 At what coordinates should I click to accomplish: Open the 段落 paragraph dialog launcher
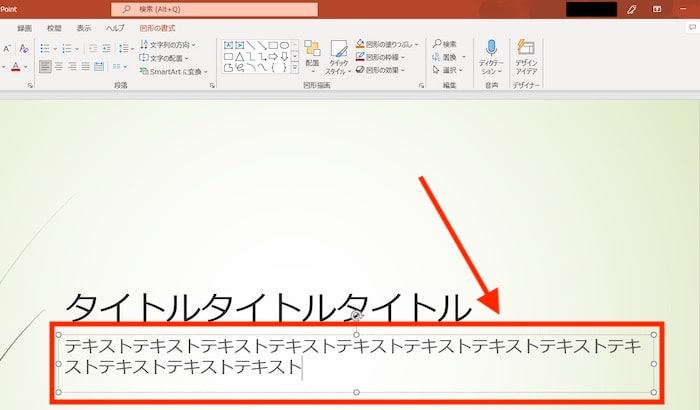[212, 85]
